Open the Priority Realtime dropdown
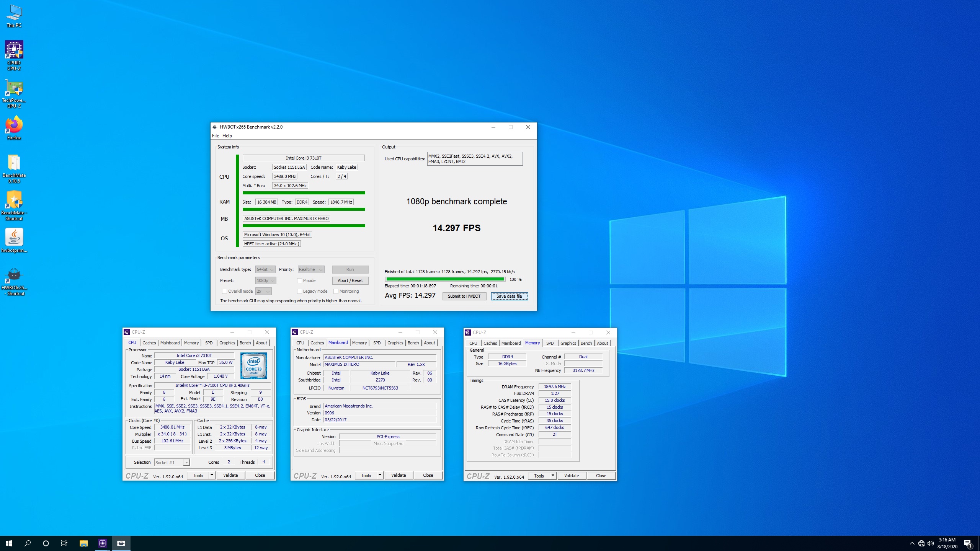Image resolution: width=980 pixels, height=551 pixels. point(311,269)
